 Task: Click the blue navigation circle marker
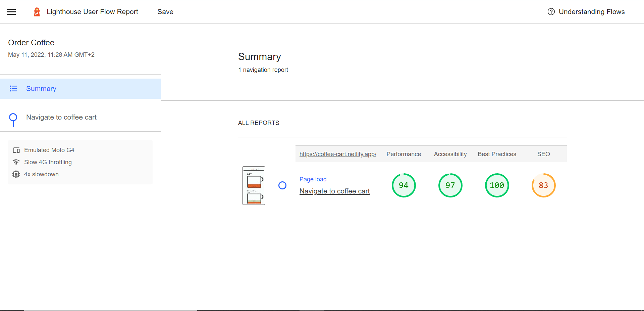pyautogui.click(x=282, y=185)
